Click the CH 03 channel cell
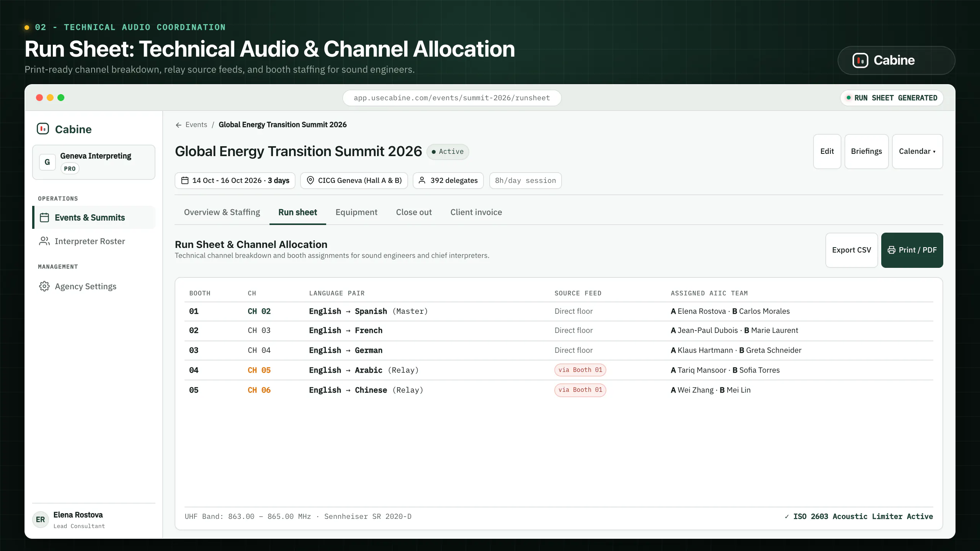The height and width of the screenshot is (551, 980). [x=259, y=331]
